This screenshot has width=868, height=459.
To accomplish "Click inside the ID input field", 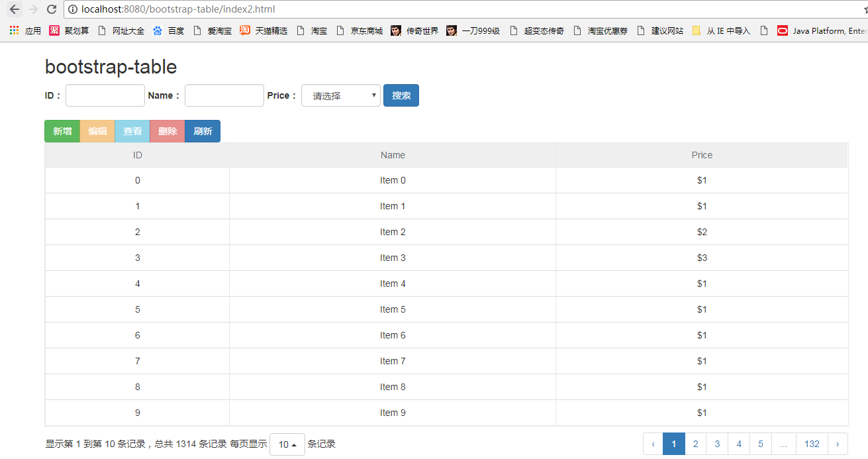I will click(105, 95).
